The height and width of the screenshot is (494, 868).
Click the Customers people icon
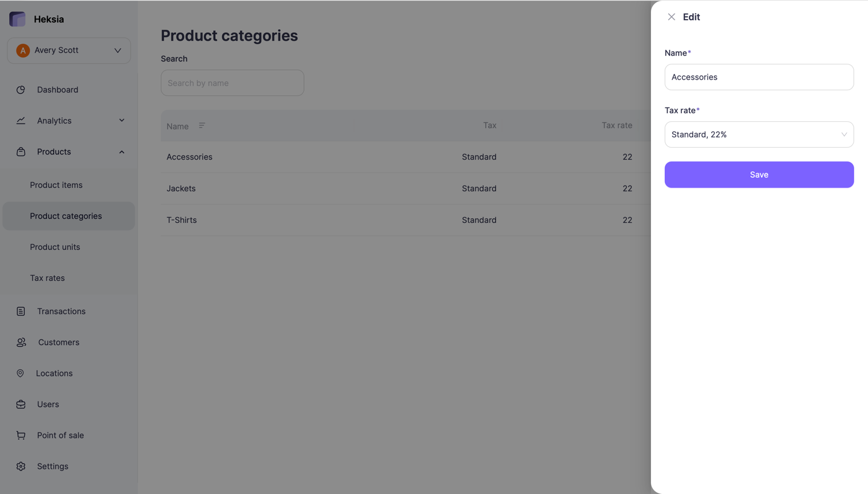(21, 342)
